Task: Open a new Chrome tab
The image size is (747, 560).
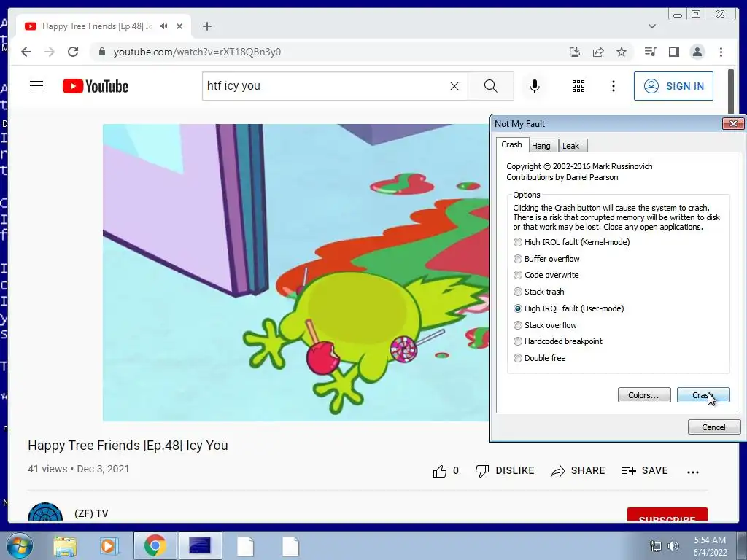Action: [x=206, y=26]
